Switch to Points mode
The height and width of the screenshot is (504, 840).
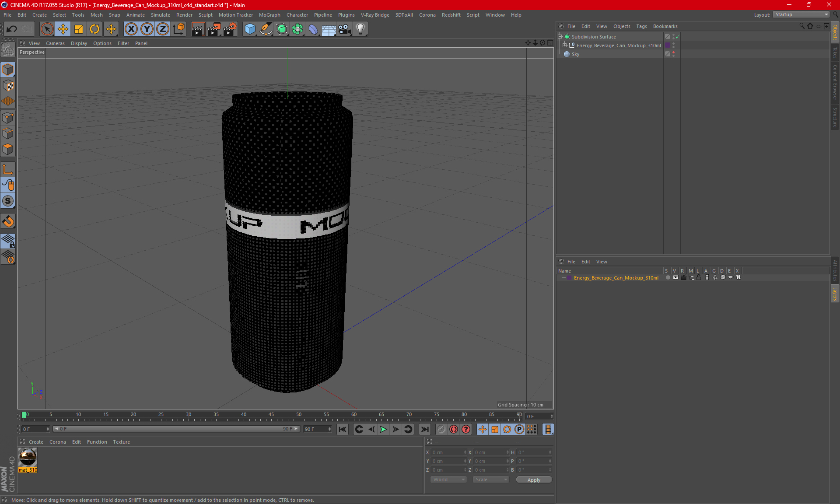click(x=8, y=118)
